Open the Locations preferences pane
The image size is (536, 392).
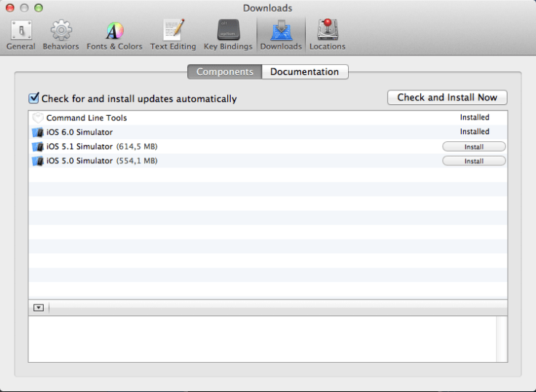(x=327, y=35)
